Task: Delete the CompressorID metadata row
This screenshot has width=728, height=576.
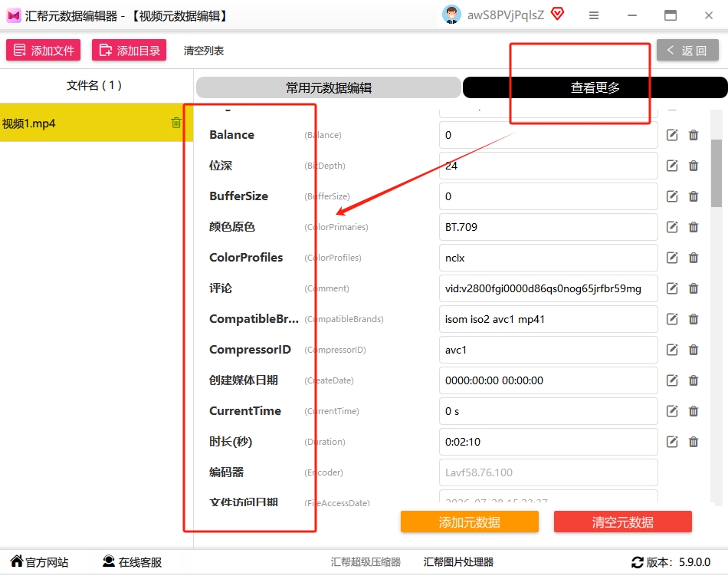Action: click(694, 350)
